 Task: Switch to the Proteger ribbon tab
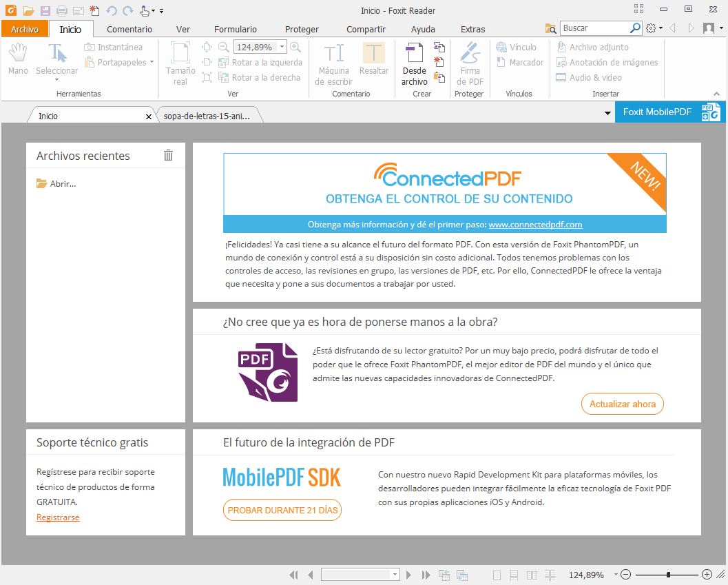(302, 29)
